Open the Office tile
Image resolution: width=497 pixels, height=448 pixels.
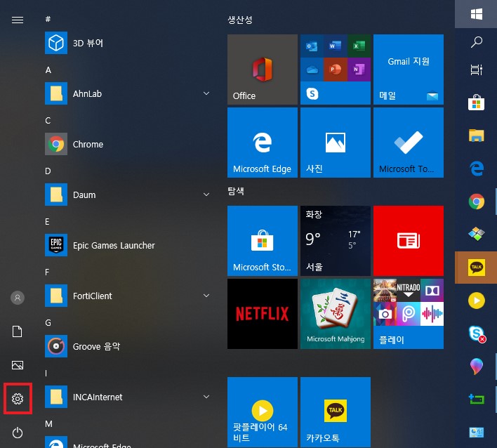[x=262, y=70]
